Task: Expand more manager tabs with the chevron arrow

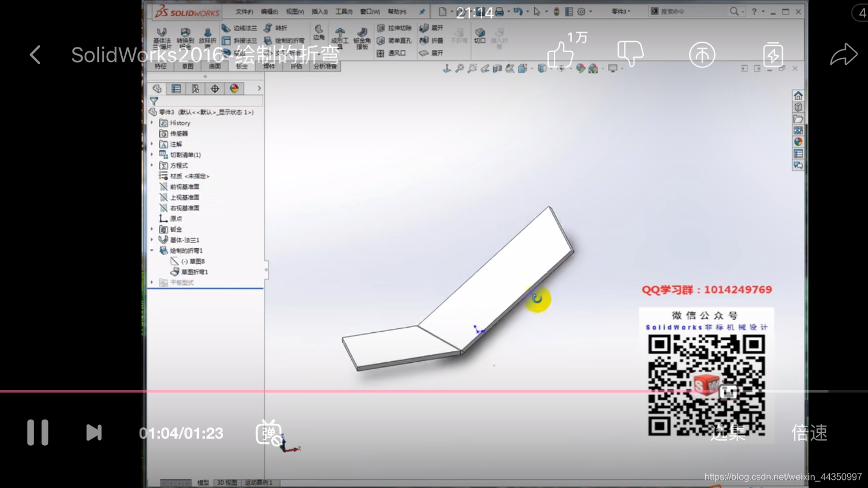Action: tap(259, 89)
